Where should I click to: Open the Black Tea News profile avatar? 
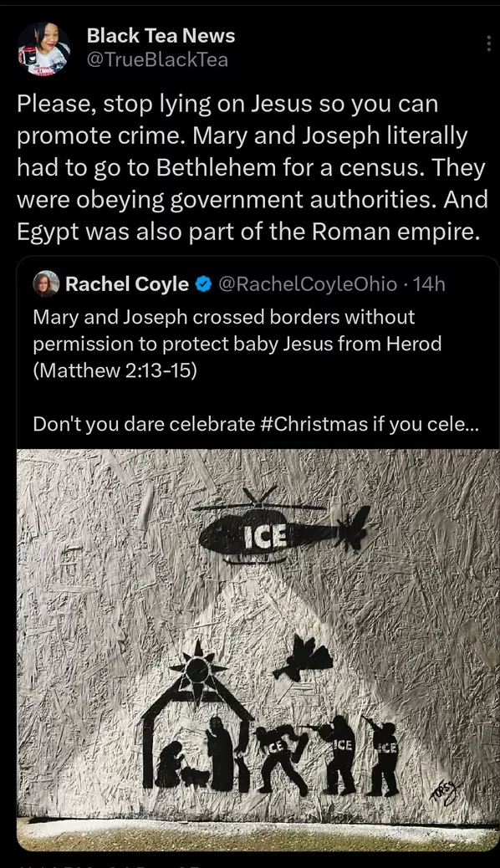43,49
